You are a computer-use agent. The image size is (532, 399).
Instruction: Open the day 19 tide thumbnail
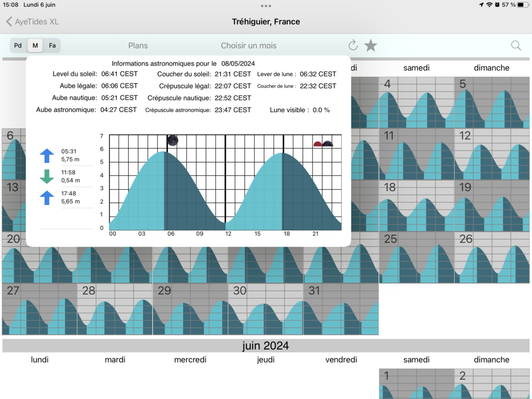coord(491,206)
